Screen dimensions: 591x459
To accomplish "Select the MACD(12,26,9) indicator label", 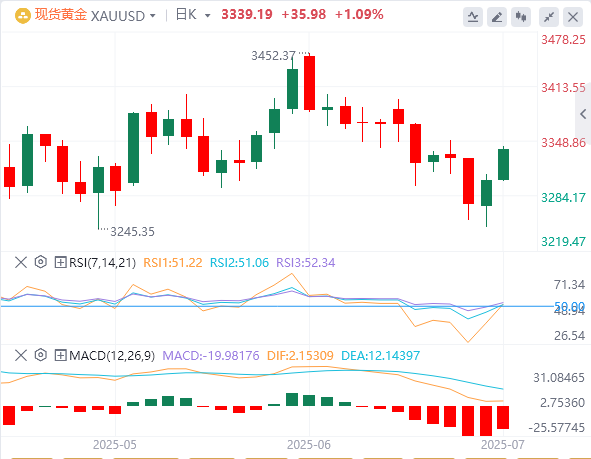I will pos(112,355).
